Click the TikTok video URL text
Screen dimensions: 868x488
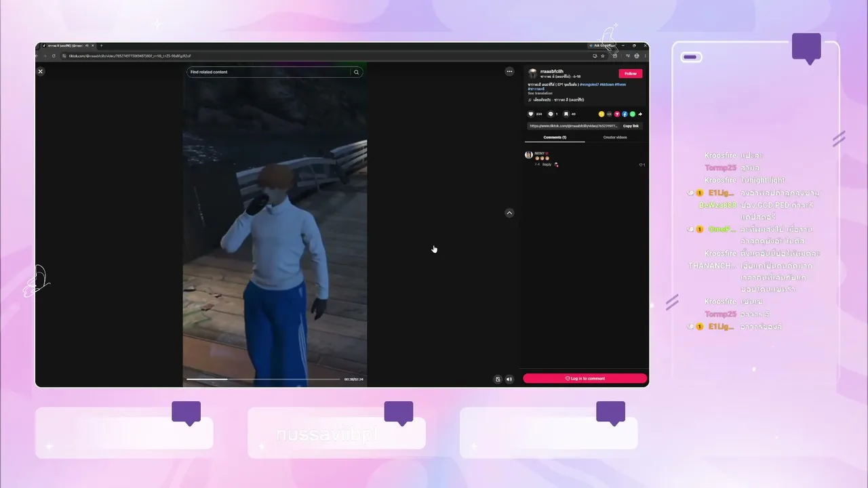click(574, 126)
